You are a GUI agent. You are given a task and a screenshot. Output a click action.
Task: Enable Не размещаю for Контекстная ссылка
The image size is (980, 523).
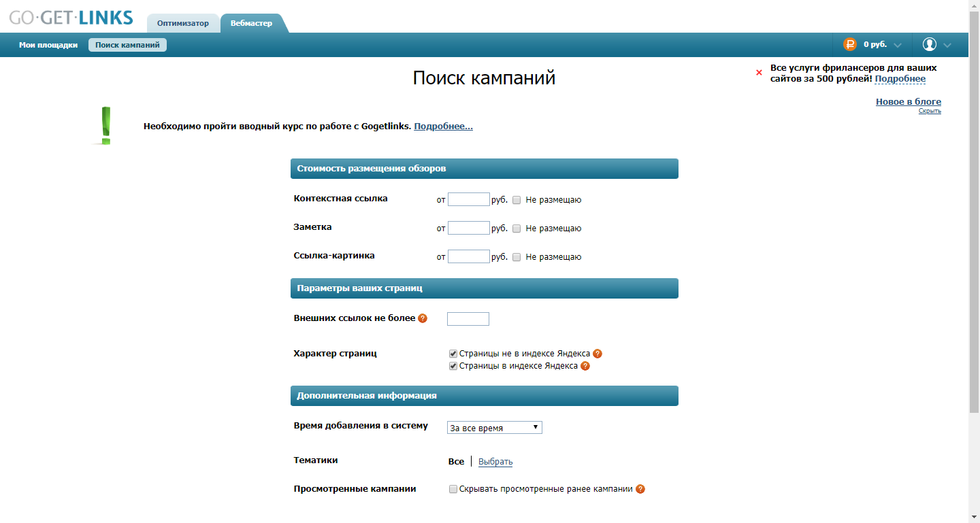516,199
